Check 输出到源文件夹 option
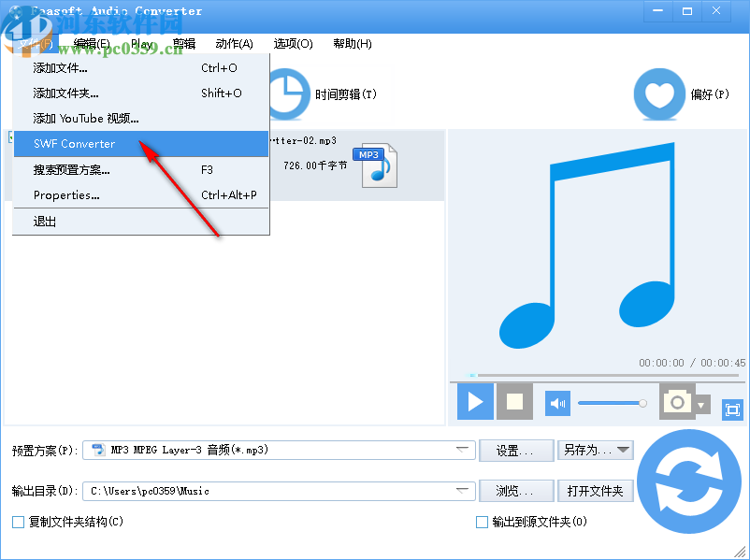Viewport: 750px width, 560px height. pos(483,522)
